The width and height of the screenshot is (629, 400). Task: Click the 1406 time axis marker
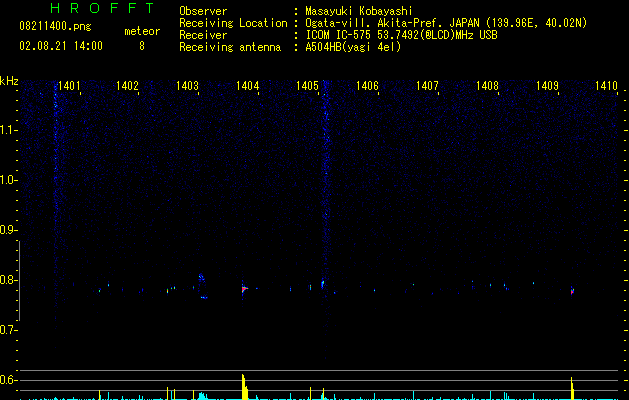pos(367,86)
